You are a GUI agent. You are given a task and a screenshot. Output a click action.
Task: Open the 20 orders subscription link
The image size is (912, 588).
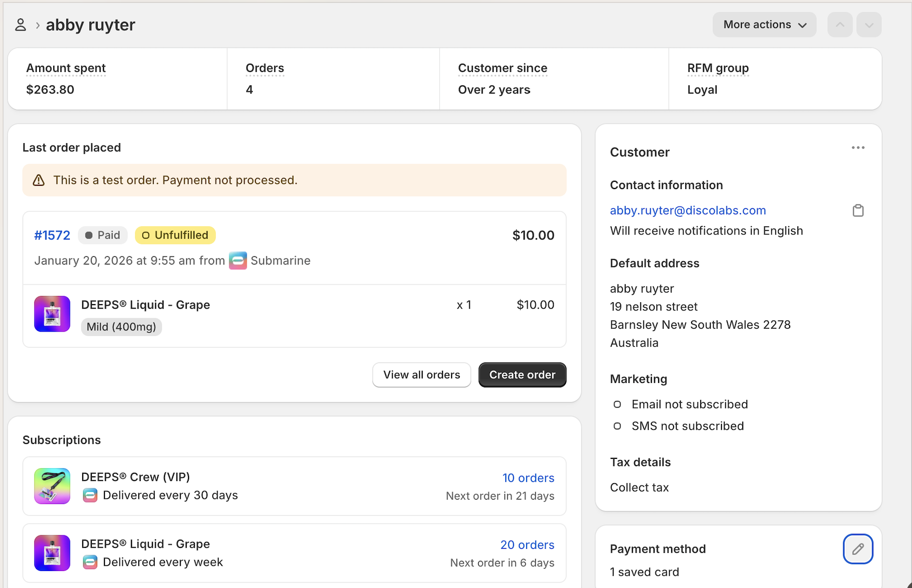click(527, 544)
